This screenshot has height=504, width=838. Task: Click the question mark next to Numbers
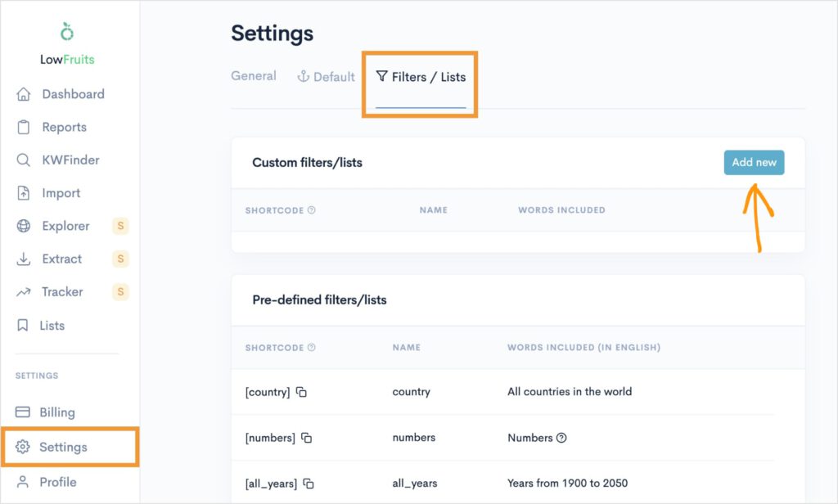pyautogui.click(x=561, y=438)
